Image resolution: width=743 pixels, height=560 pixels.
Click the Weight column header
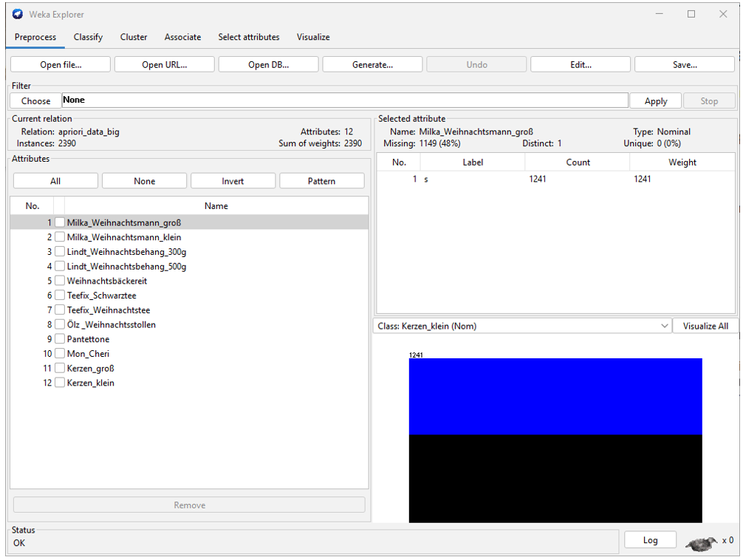click(682, 163)
